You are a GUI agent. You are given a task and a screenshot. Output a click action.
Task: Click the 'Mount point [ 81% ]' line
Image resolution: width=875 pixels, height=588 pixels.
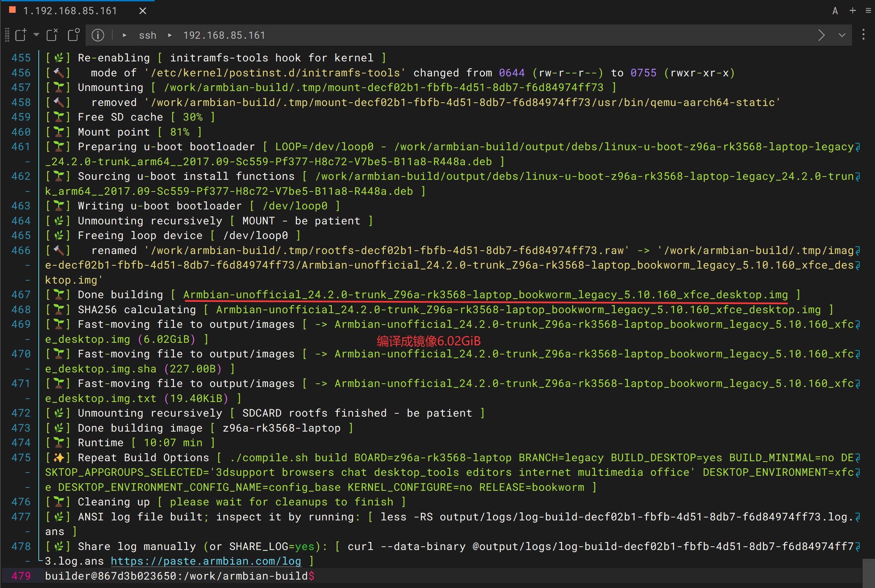click(124, 132)
